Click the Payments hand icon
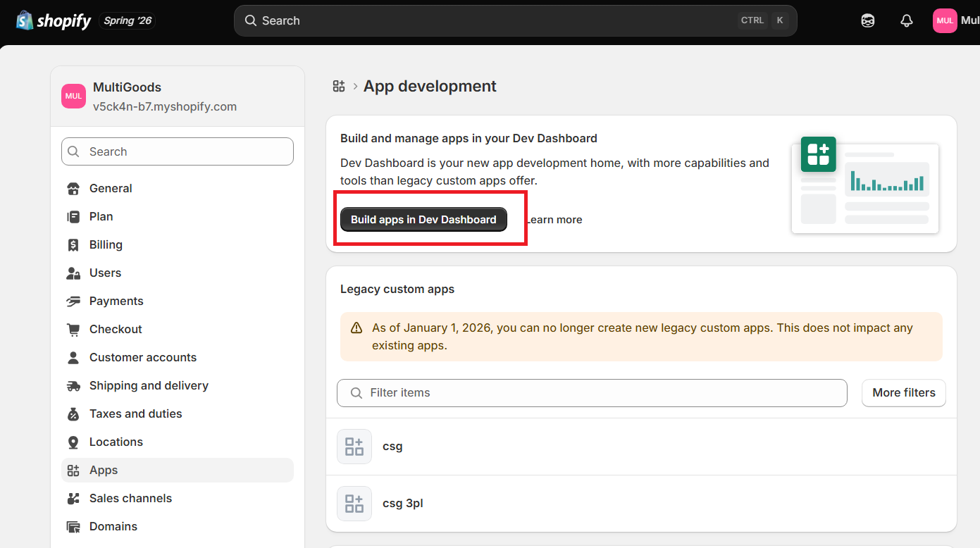 73,301
